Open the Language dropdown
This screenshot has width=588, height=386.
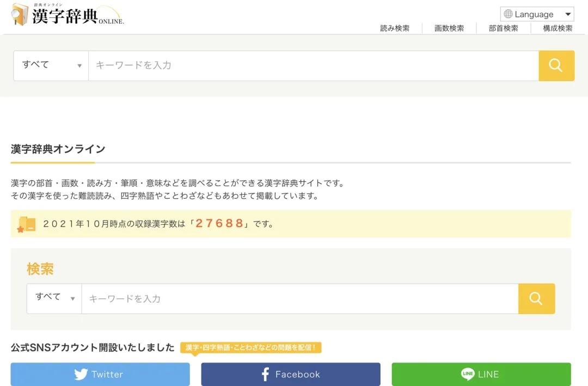pyautogui.click(x=537, y=14)
